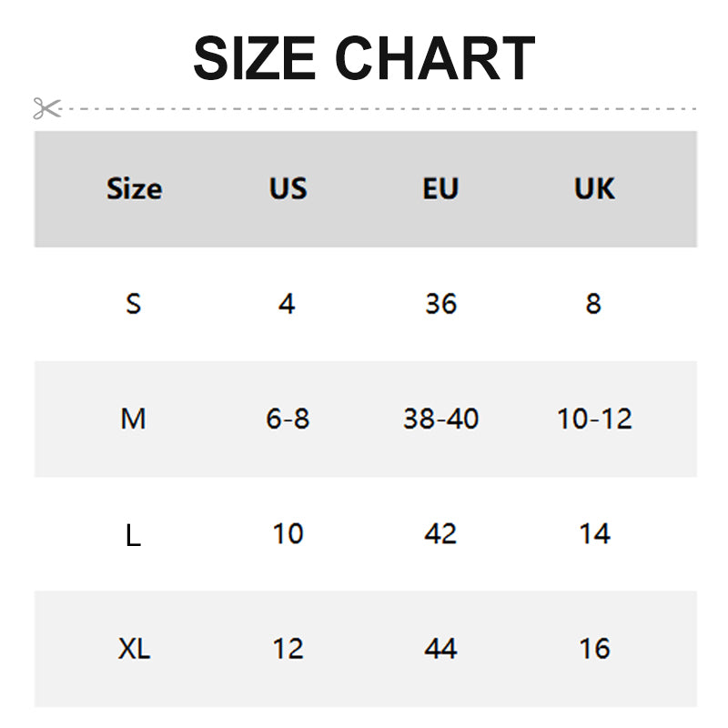The height and width of the screenshot is (728, 728).
Task: Click the US 6-8 cell
Action: click(288, 420)
